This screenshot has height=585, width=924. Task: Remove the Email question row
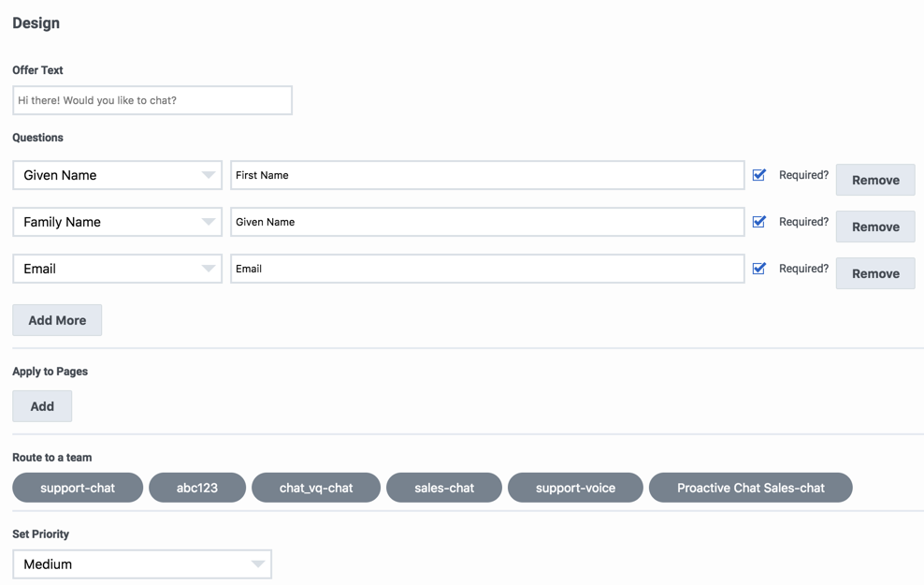pyautogui.click(x=875, y=273)
